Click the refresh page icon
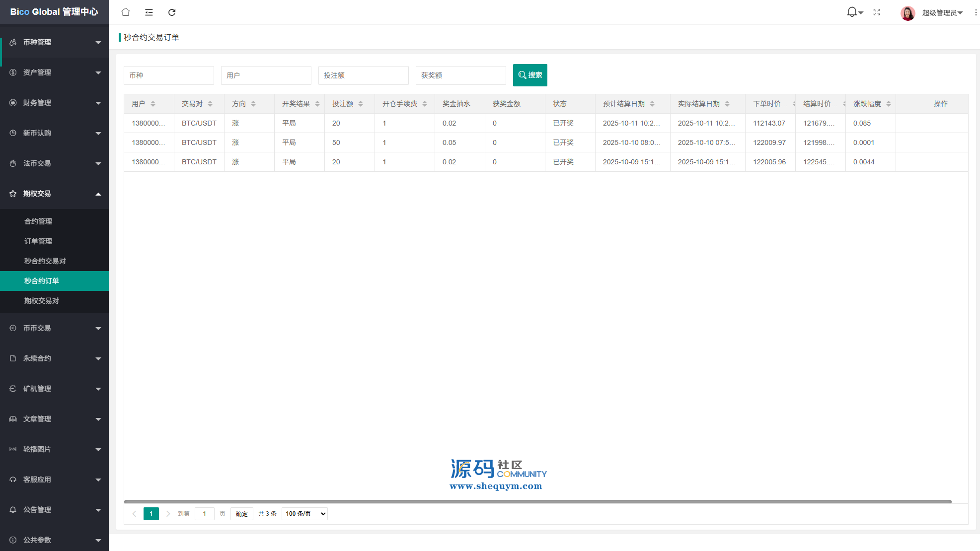Viewport: 980px width, 551px height. [x=172, y=12]
